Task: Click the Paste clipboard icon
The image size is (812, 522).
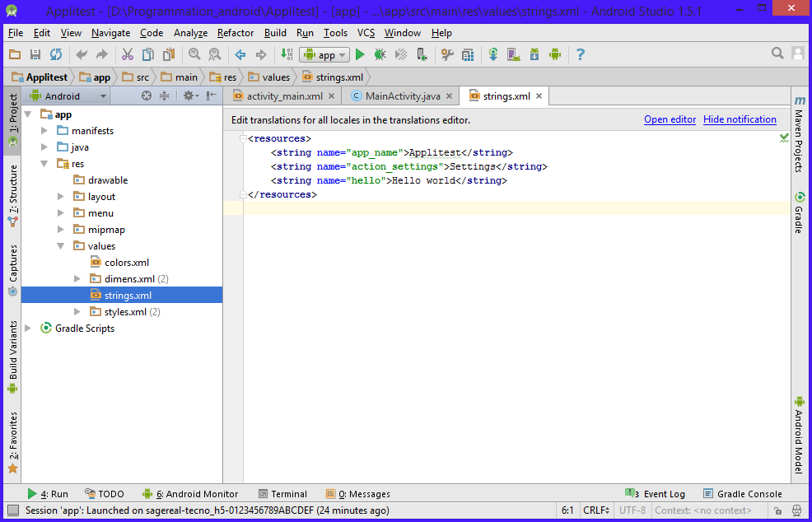Action: [169, 54]
